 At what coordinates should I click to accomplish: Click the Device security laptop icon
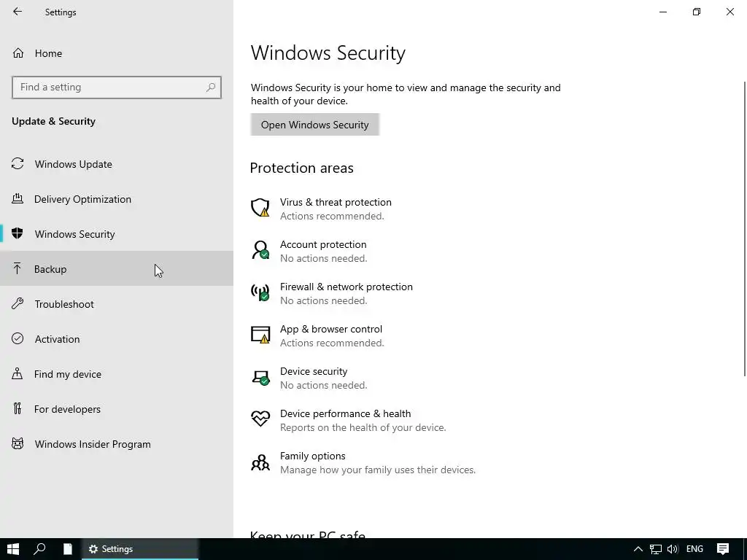coord(260,377)
